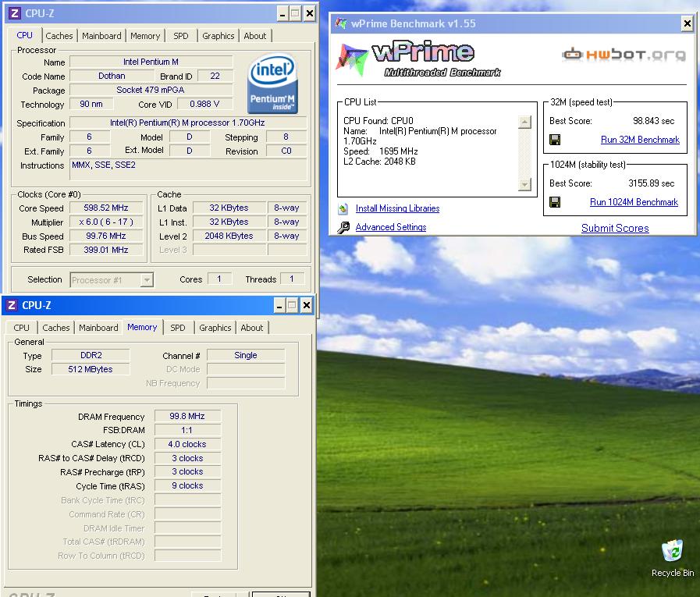
Task: Click the wPrime logo graphic
Action: click(418, 59)
